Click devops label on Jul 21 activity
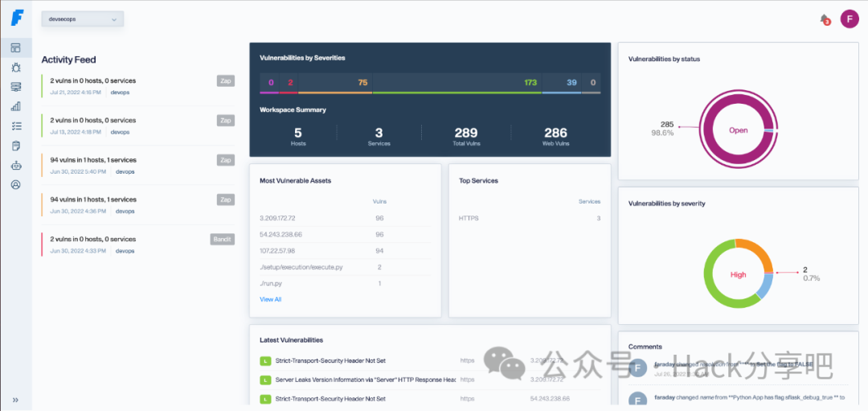868x411 pixels. (x=120, y=92)
